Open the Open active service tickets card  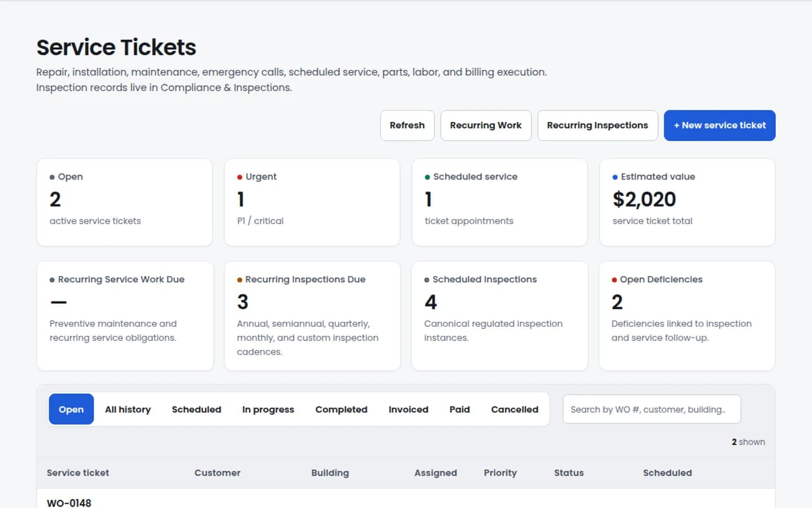[124, 202]
